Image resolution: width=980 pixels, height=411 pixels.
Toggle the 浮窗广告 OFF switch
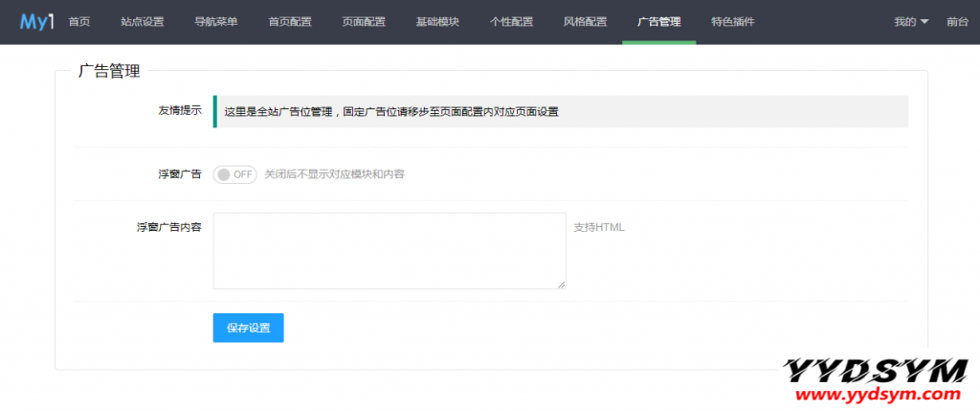[x=234, y=174]
